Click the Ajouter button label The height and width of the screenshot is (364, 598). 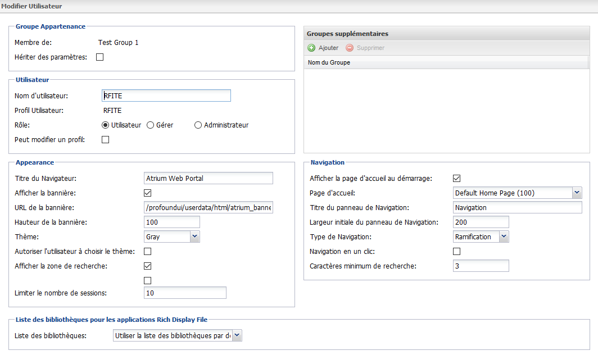[328, 48]
